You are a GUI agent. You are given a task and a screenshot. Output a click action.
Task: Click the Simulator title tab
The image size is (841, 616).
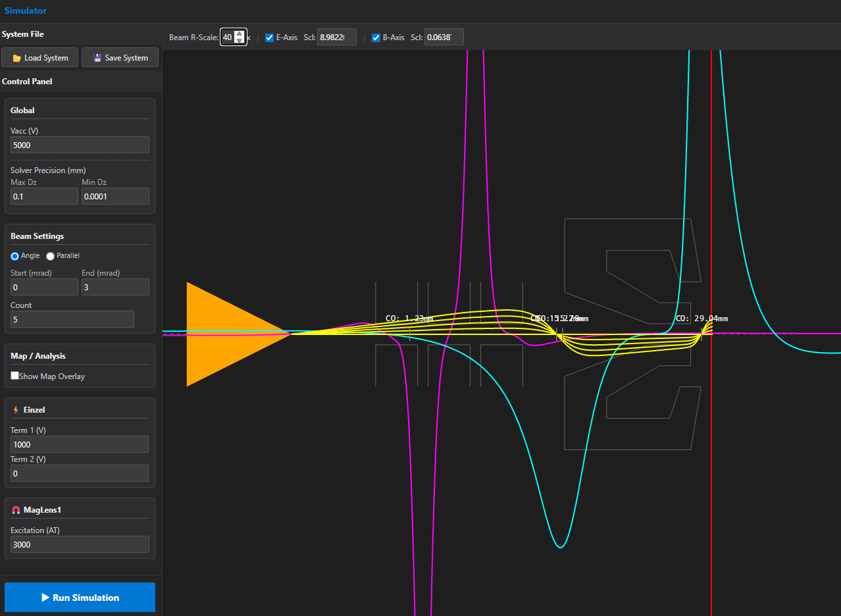pos(26,11)
